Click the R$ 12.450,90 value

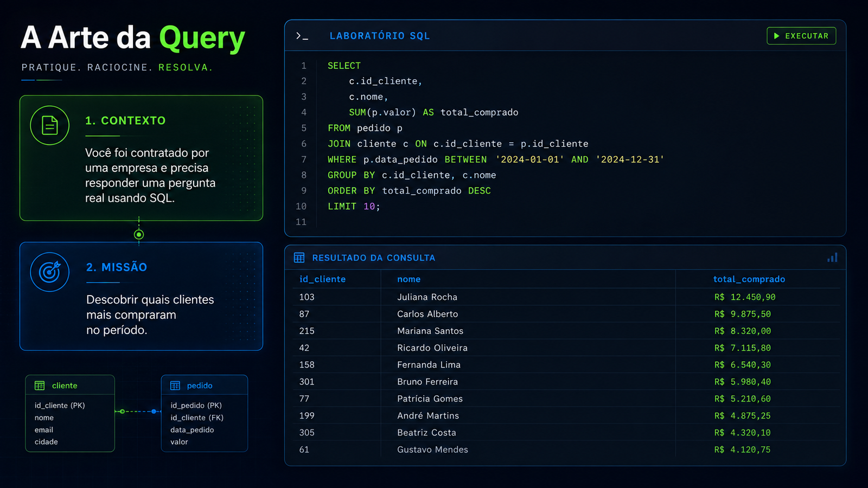point(745,297)
